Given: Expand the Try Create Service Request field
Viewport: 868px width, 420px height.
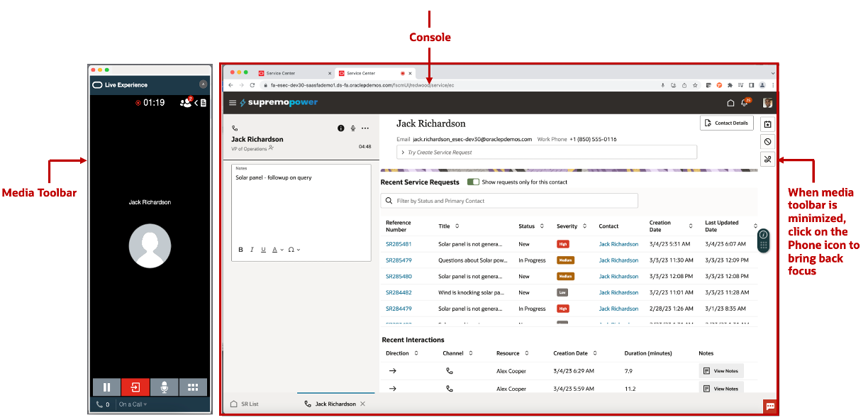Looking at the screenshot, I should (x=547, y=153).
